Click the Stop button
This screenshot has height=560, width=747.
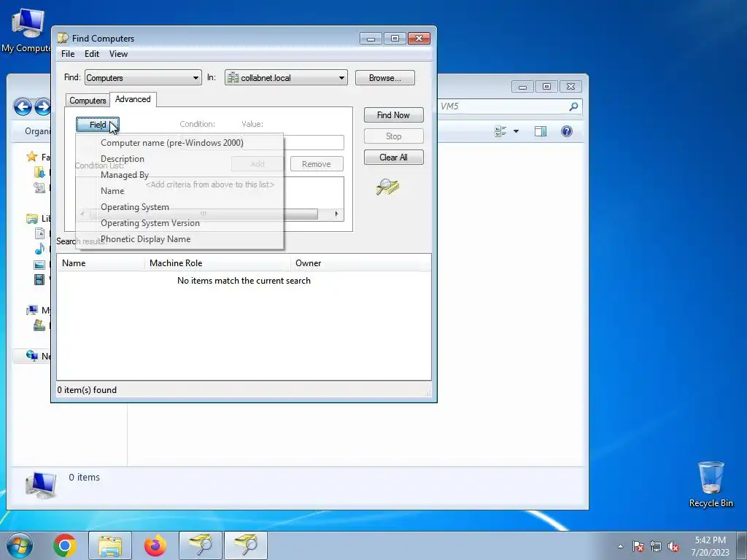click(x=393, y=136)
